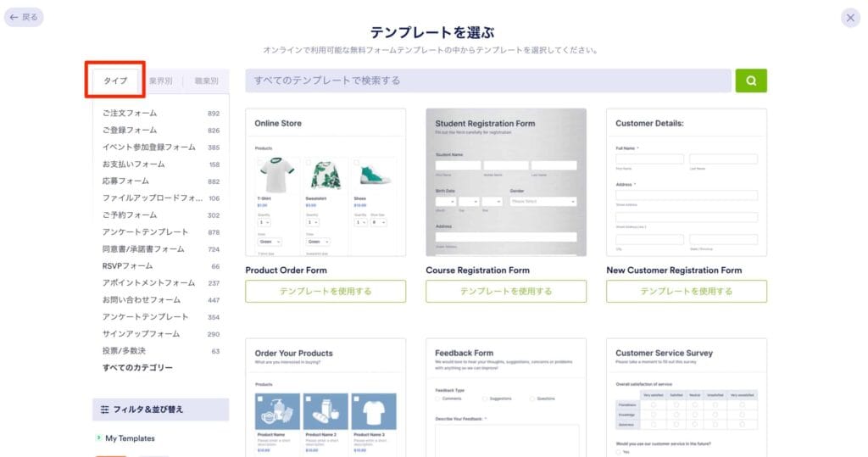Screen dimensions: 868x457
Task: Open the Course Registration Form thumbnail
Action: point(506,182)
